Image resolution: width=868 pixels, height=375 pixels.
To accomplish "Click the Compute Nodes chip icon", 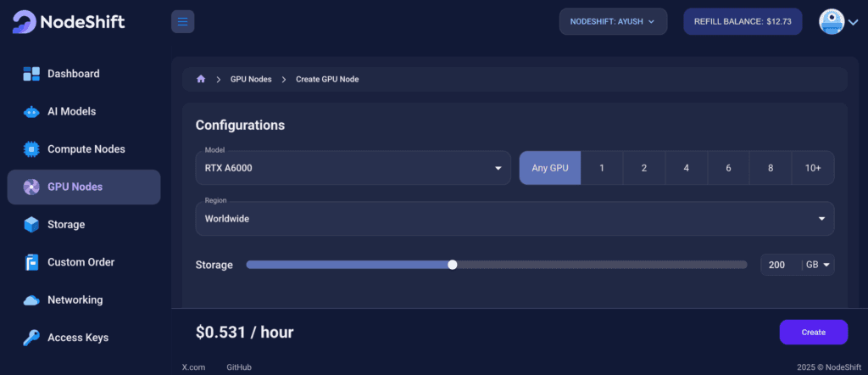I will pyautogui.click(x=31, y=149).
